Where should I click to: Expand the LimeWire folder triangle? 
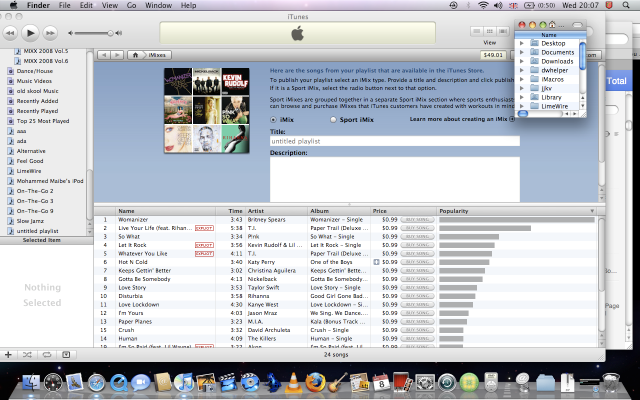(x=522, y=106)
